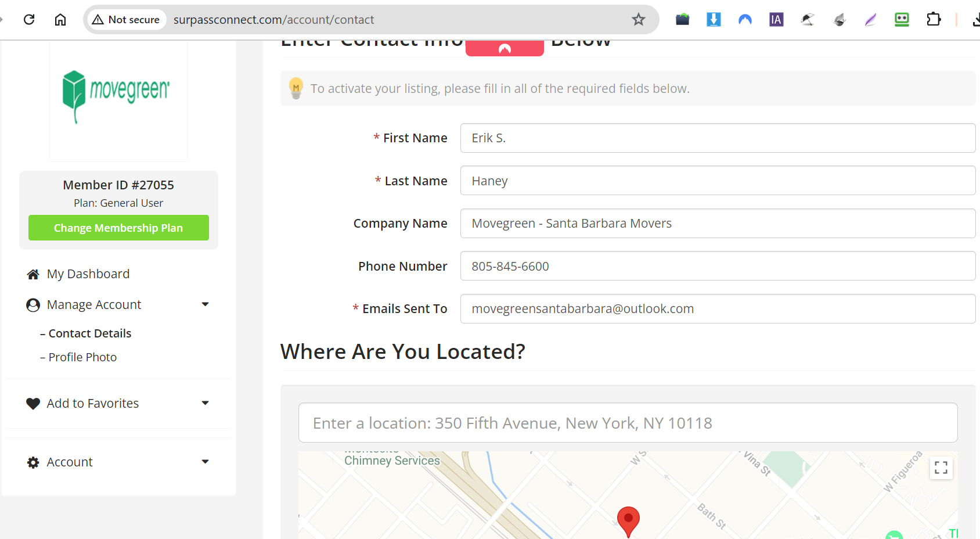Open the Contact Details submenu link
Screen dimensions: 980x539
[90, 333]
